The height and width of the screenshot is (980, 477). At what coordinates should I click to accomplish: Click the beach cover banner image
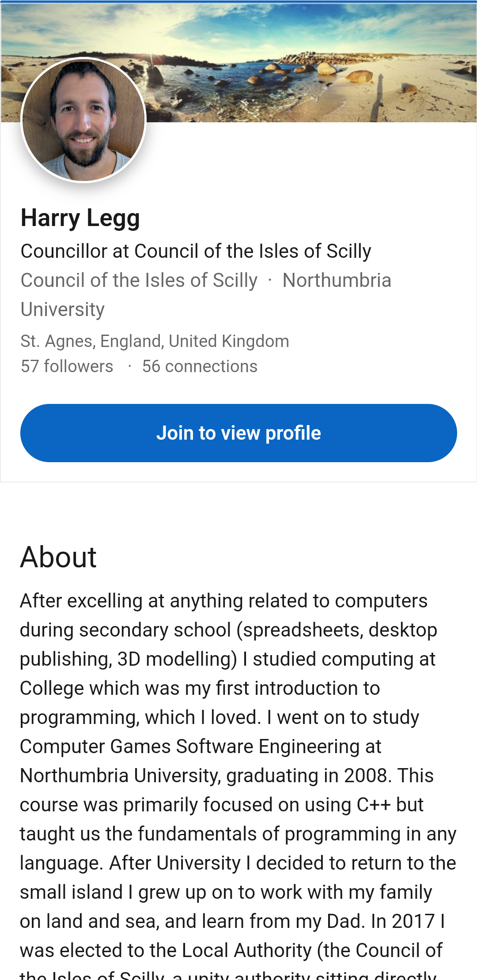coord(309,62)
